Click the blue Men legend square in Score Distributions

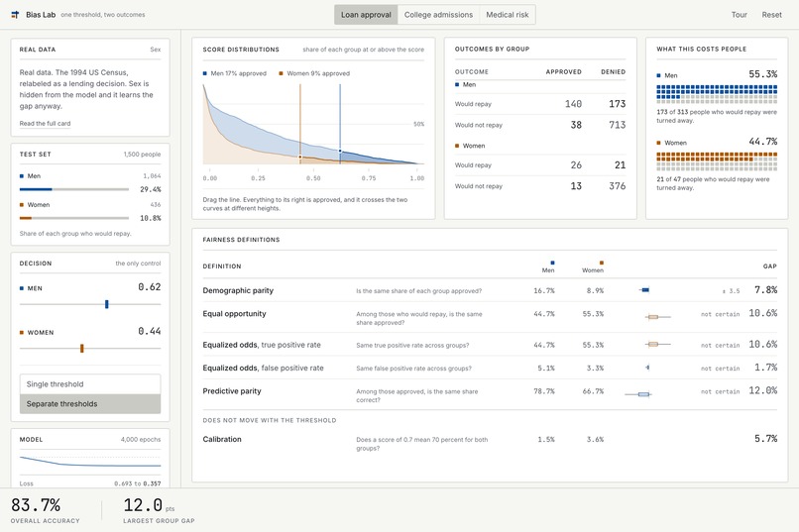(205, 73)
